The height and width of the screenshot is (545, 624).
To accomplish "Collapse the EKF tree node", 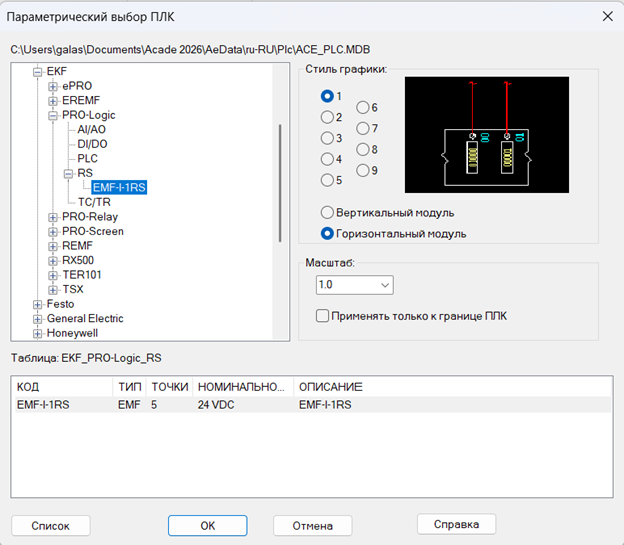I will tap(37, 72).
